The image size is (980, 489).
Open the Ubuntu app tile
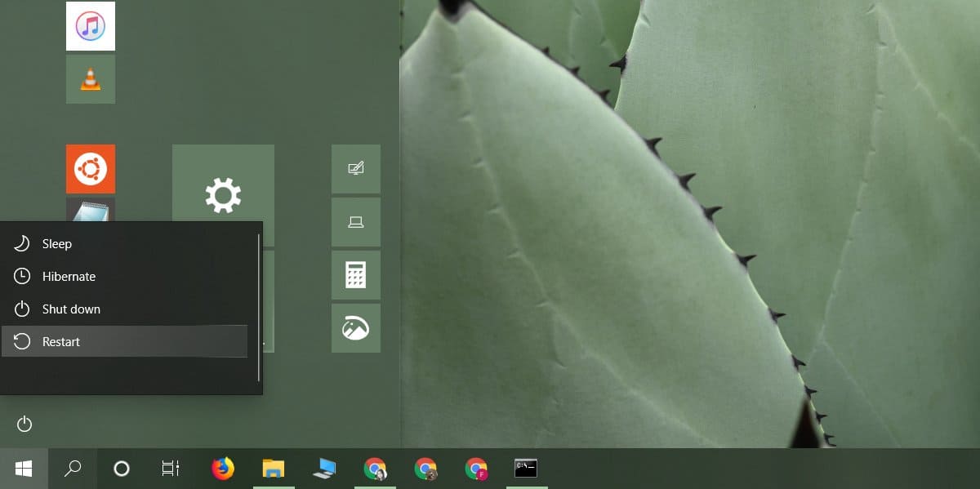tap(90, 169)
